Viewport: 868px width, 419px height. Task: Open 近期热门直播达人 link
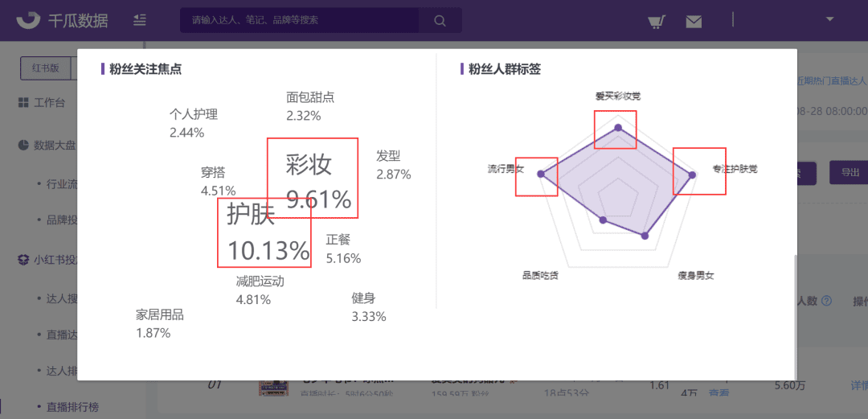(833, 81)
